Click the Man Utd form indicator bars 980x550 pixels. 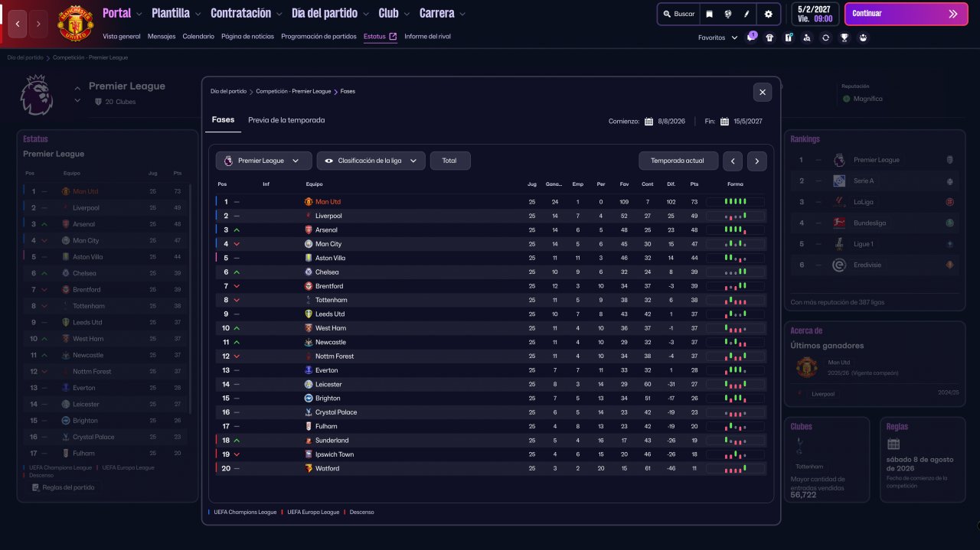point(735,202)
